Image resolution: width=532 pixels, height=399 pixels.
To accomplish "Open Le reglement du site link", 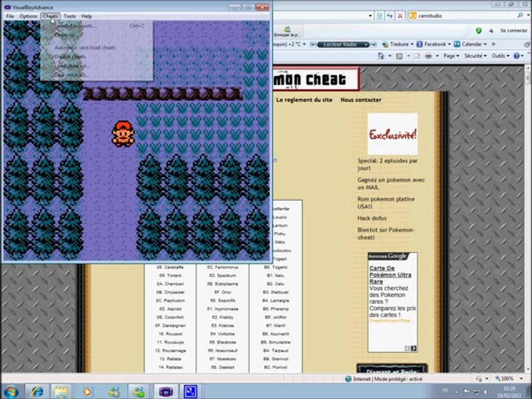I will tap(304, 100).
